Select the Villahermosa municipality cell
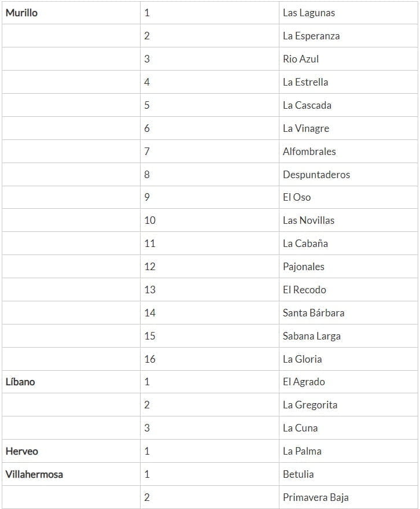 [34, 474]
